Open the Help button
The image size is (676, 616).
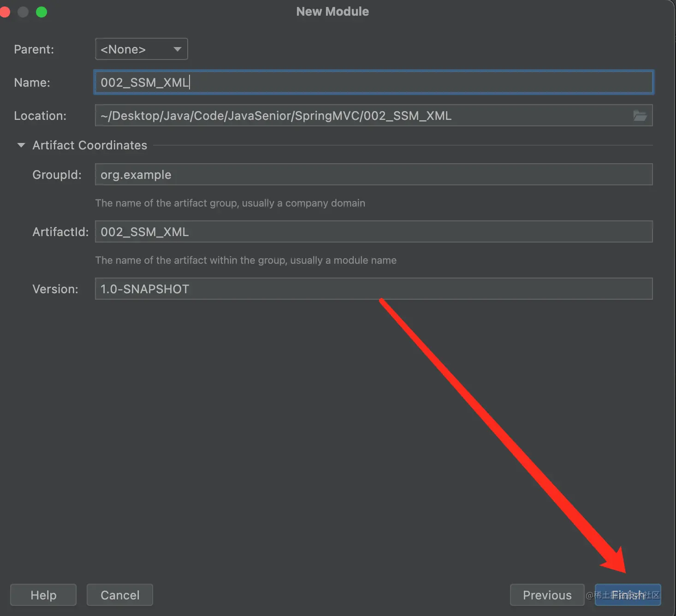43,595
